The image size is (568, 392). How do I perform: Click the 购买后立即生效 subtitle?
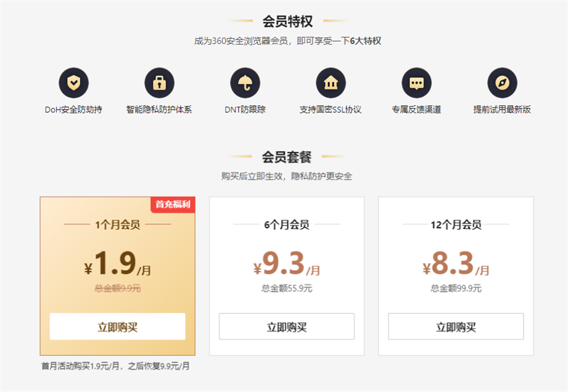click(287, 176)
